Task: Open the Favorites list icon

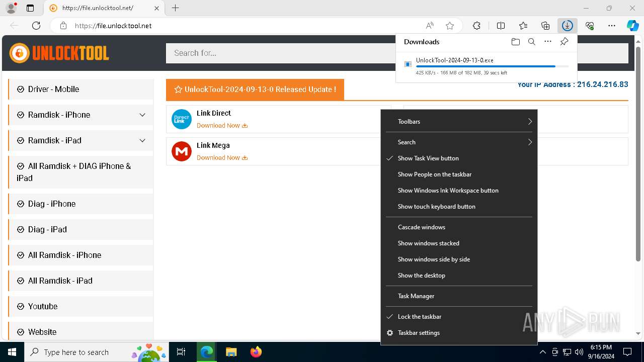Action: pos(523,26)
